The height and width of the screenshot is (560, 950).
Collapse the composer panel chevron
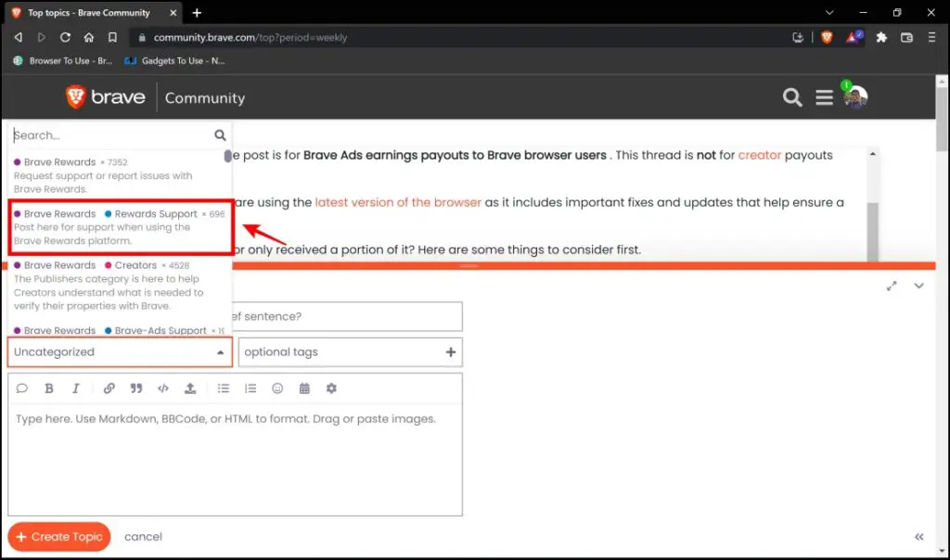919,286
